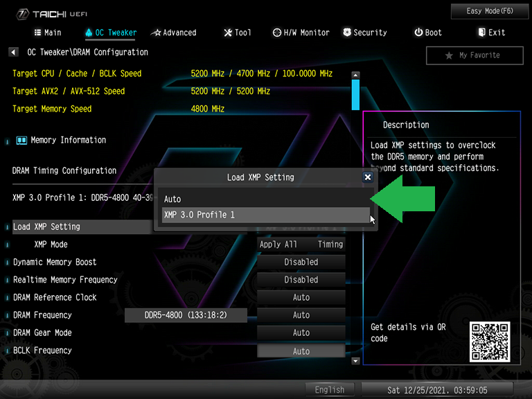The image size is (532, 399).
Task: Click the English language button
Action: [330, 390]
